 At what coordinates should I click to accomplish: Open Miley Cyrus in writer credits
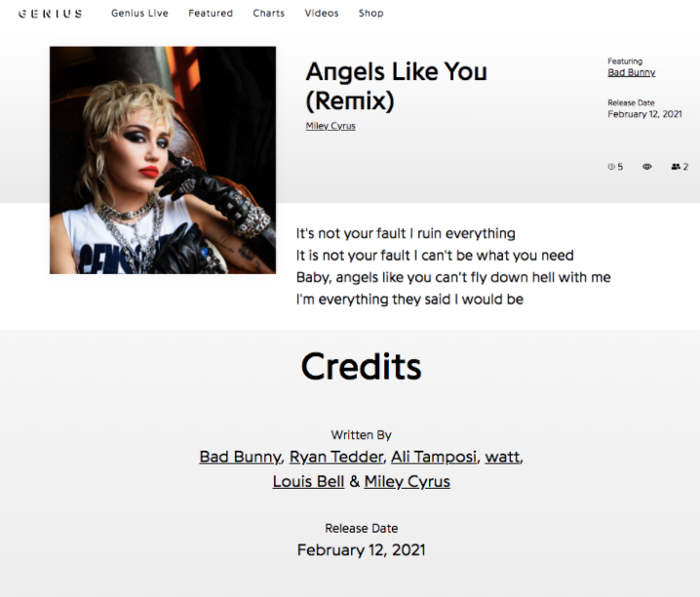coord(408,481)
